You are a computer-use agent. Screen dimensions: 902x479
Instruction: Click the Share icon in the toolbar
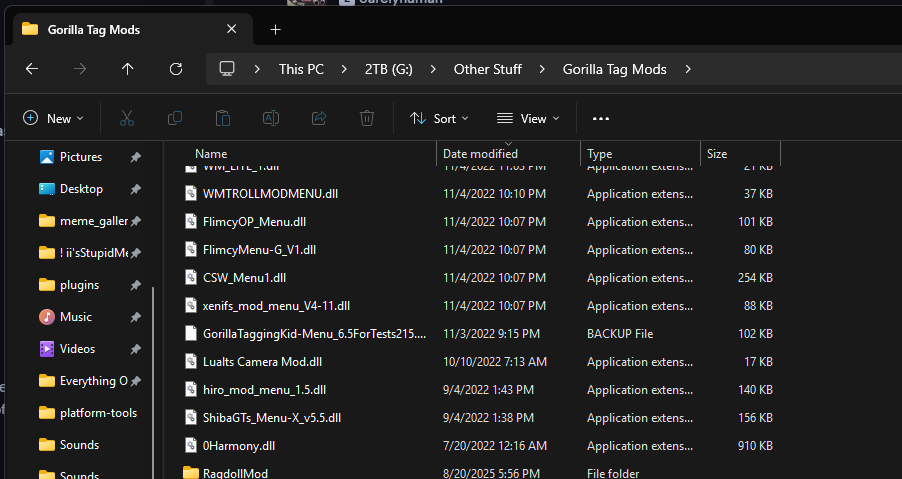(319, 118)
